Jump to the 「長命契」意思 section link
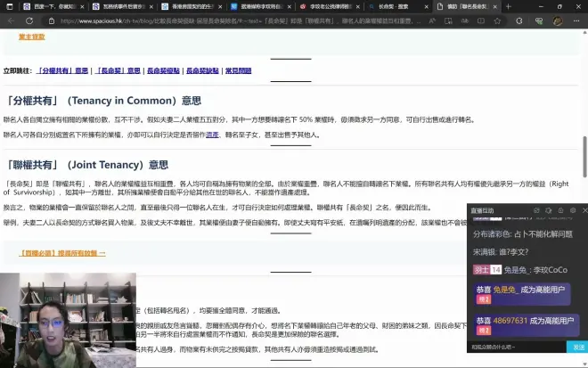This screenshot has height=368, width=588. 118,70
